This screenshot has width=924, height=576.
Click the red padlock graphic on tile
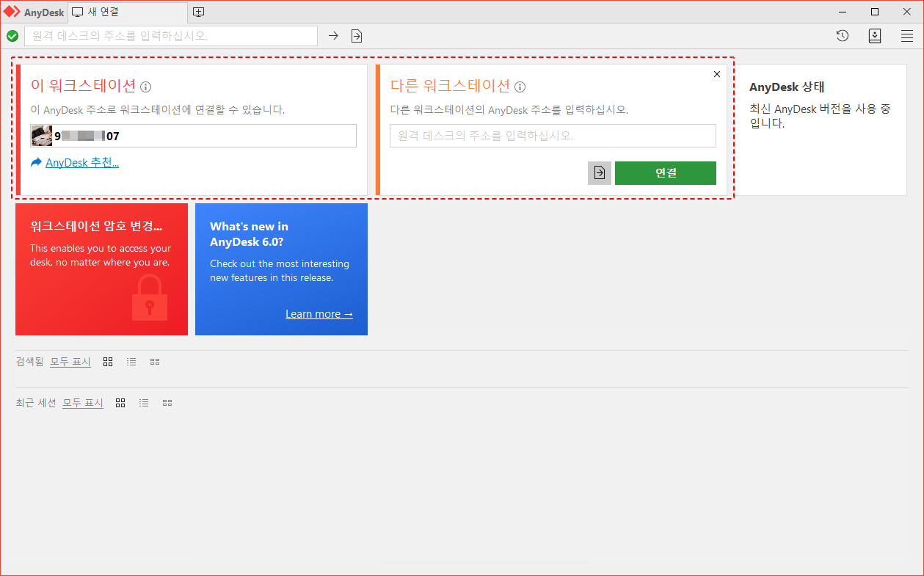tap(150, 297)
